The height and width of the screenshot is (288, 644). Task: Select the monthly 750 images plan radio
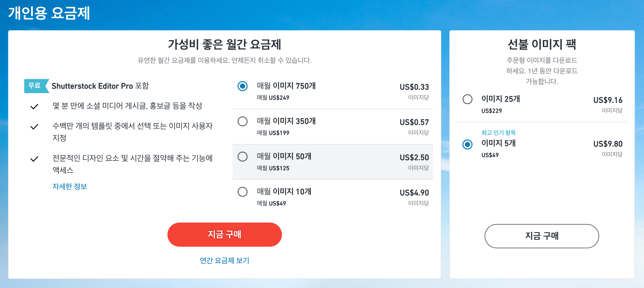243,86
